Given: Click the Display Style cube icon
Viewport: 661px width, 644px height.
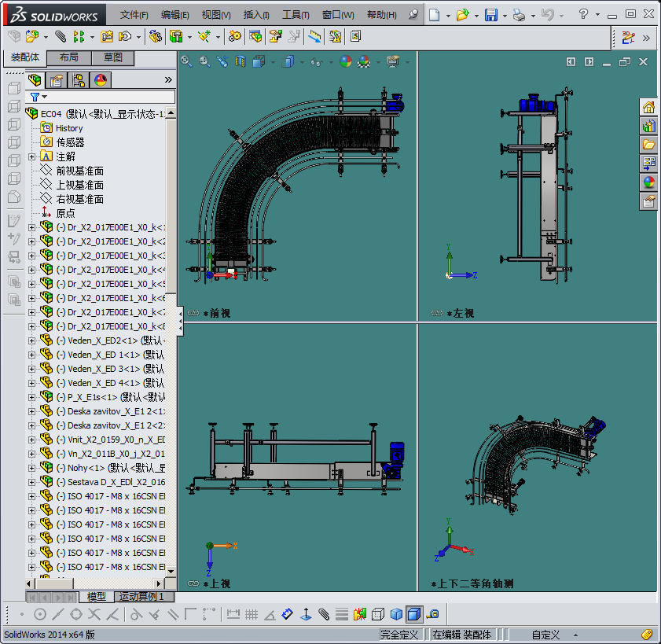Looking at the screenshot, I should (x=288, y=61).
